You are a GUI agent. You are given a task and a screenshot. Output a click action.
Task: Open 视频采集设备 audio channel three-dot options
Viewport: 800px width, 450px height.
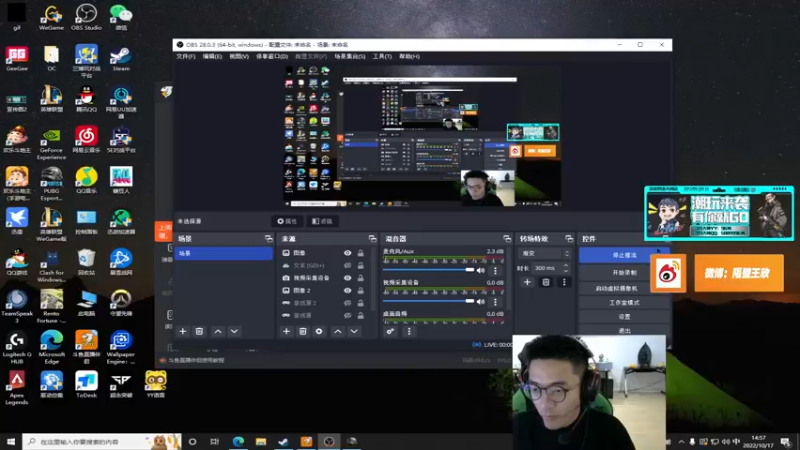495,302
